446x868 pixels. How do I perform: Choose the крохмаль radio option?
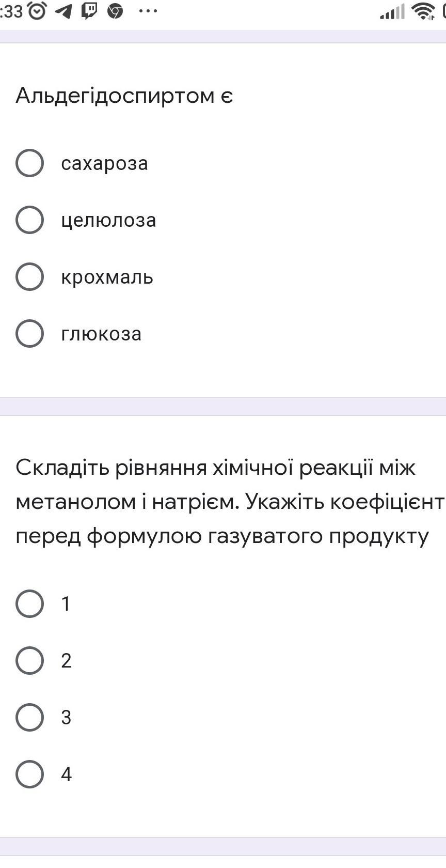click(30, 277)
